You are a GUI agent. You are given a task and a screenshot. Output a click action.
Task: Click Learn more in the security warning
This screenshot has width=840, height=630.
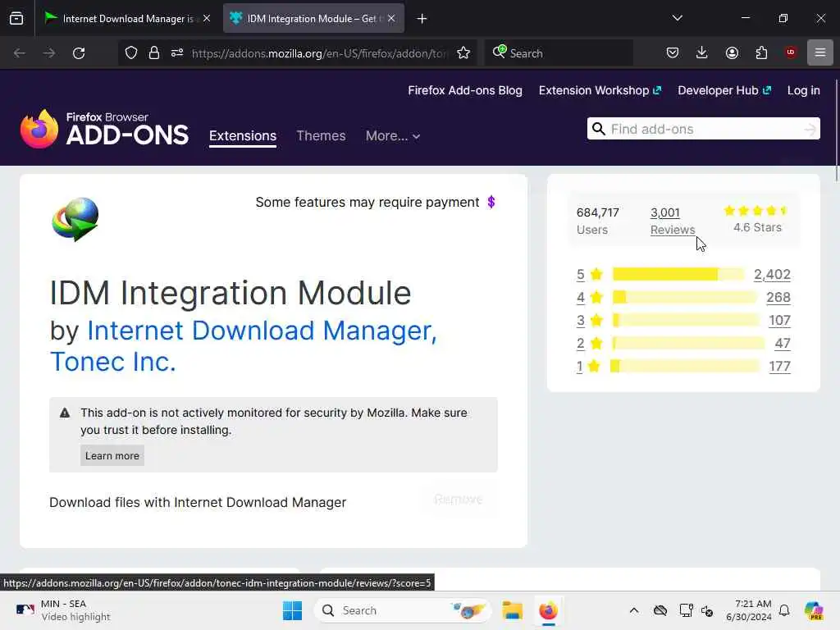coord(112,455)
